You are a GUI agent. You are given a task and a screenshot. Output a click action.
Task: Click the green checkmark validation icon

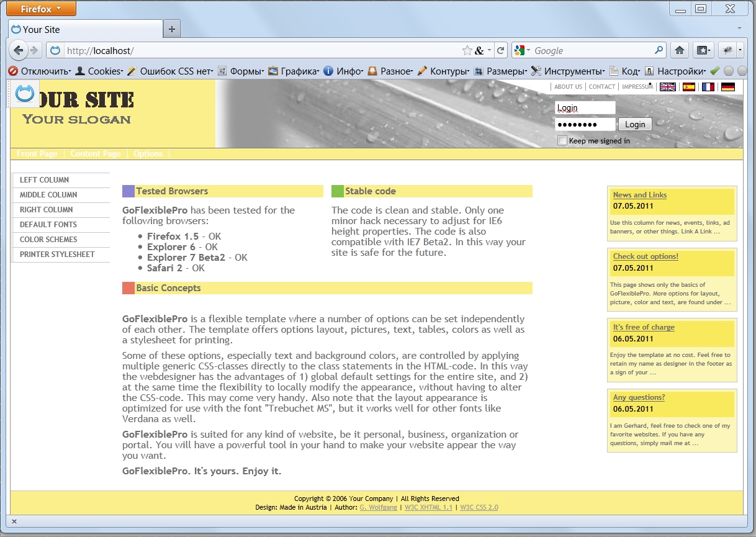pyautogui.click(x=714, y=71)
